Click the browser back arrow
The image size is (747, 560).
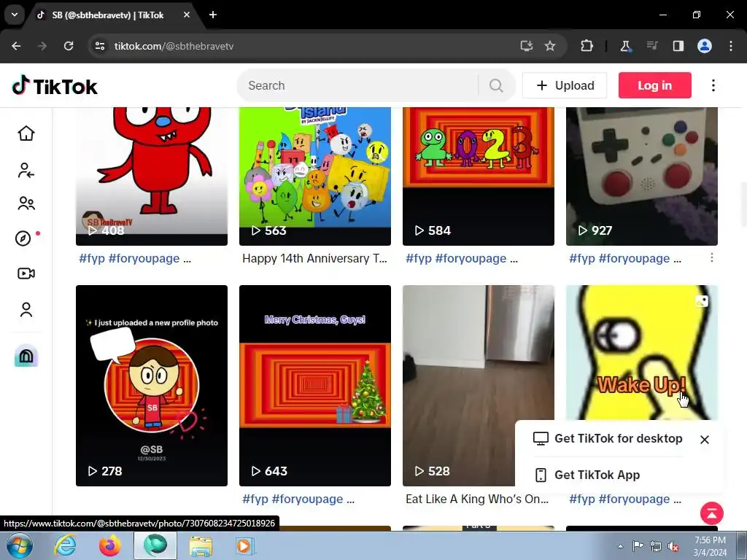coord(16,46)
